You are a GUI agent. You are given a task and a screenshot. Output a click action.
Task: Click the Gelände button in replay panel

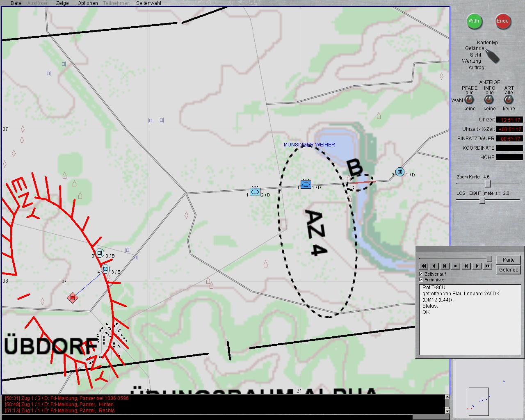(509, 269)
